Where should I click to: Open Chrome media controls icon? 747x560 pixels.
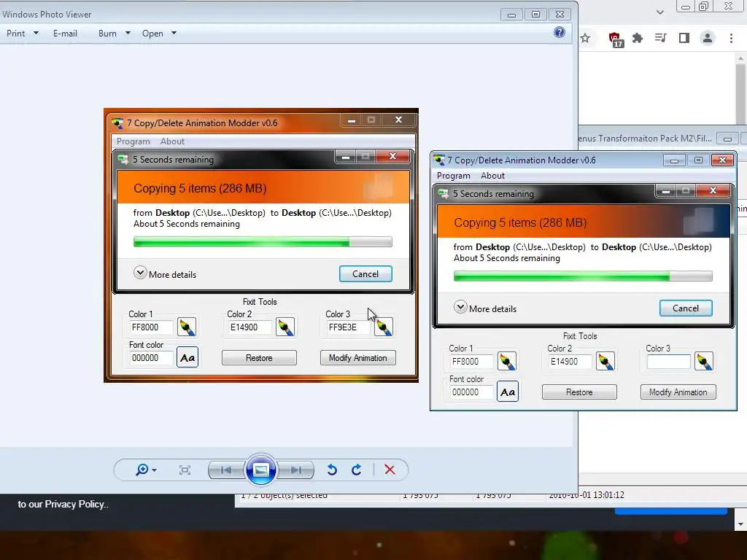coord(660,38)
